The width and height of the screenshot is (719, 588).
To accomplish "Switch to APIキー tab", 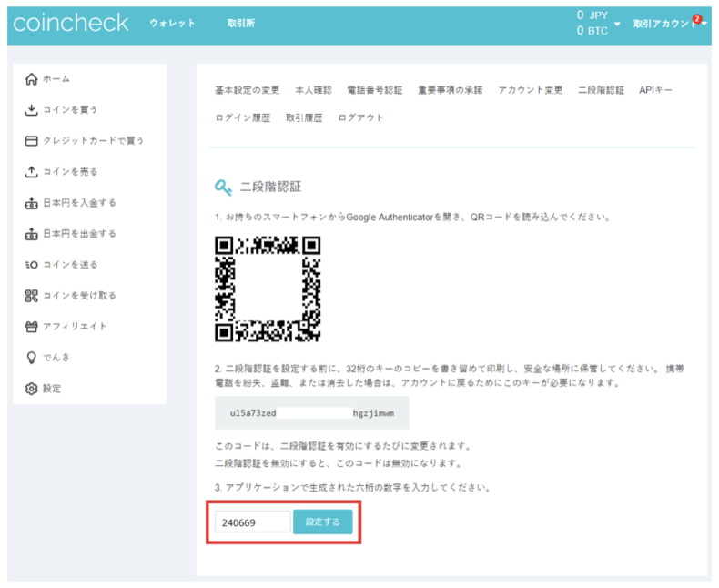I will click(x=655, y=90).
